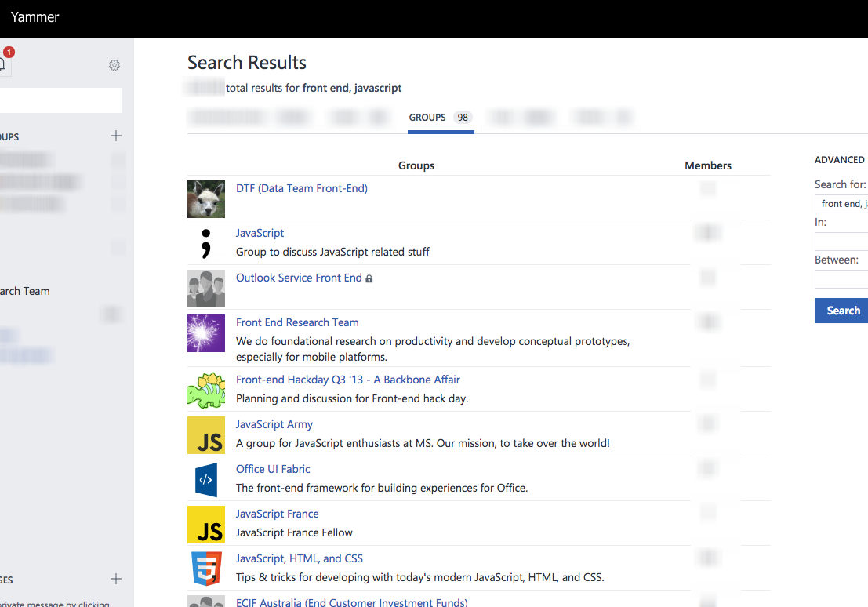Image resolution: width=868 pixels, height=607 pixels.
Task: Focus the Between: date input field
Action: click(841, 279)
